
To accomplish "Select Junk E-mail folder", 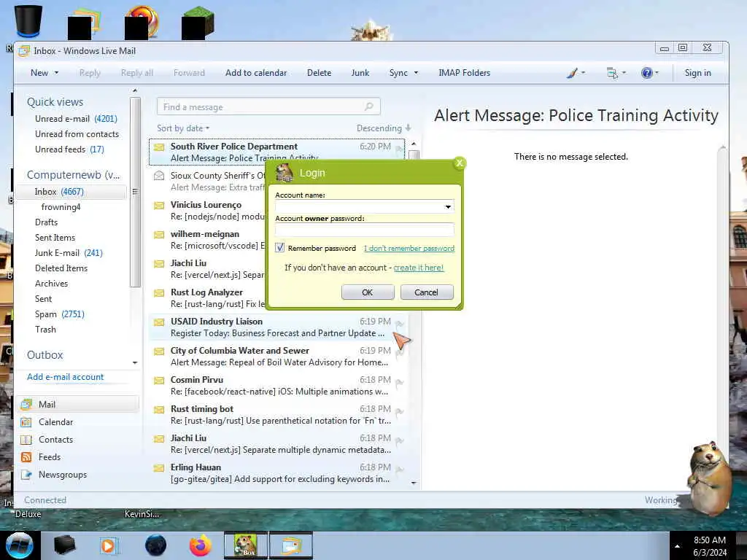I will 69,253.
